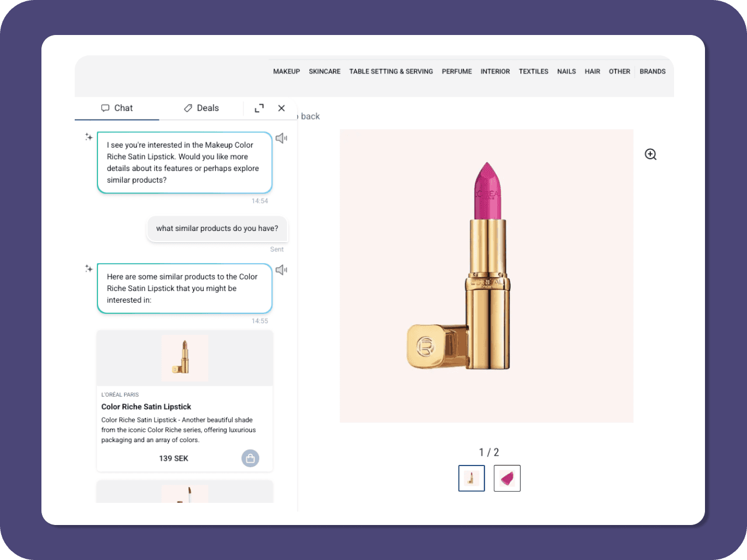Select the first lipstick thumbnail
Viewport: 747px width, 560px height.
click(x=472, y=478)
